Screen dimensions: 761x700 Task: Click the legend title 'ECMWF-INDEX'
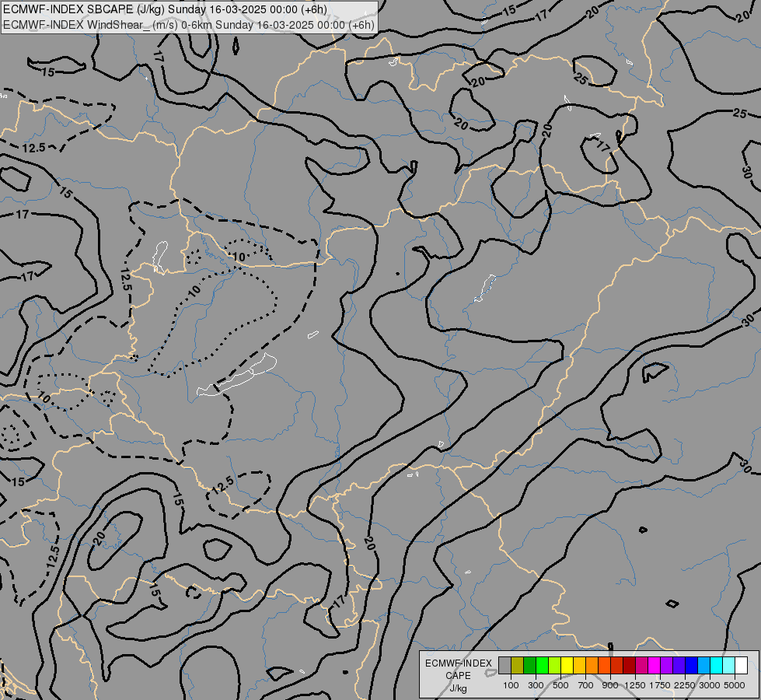459,663
